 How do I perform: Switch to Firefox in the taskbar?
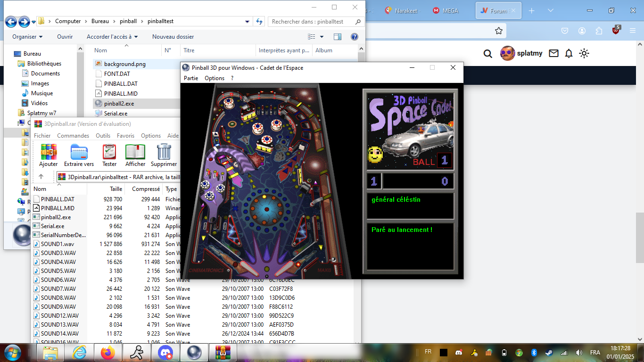108,352
